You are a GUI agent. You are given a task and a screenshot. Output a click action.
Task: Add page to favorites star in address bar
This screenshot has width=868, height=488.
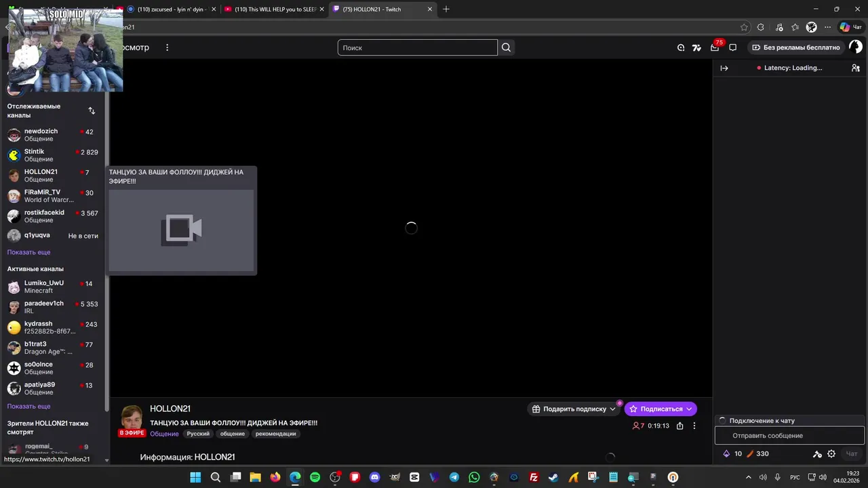pyautogui.click(x=744, y=27)
